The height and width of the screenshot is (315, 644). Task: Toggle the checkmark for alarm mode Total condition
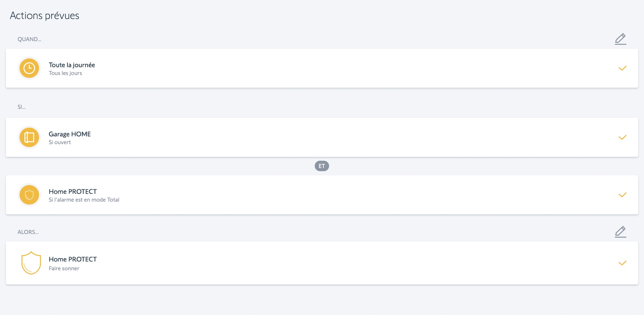pos(622,195)
